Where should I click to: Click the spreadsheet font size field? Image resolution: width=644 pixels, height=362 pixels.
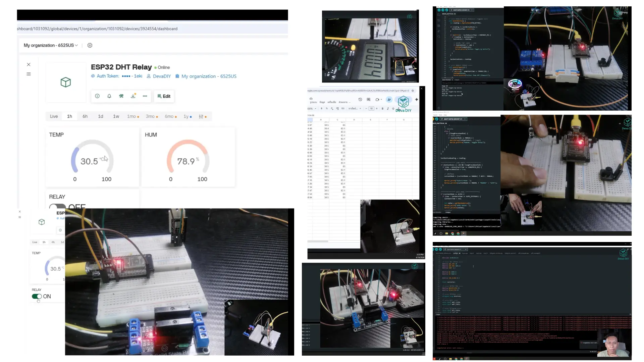point(371,109)
